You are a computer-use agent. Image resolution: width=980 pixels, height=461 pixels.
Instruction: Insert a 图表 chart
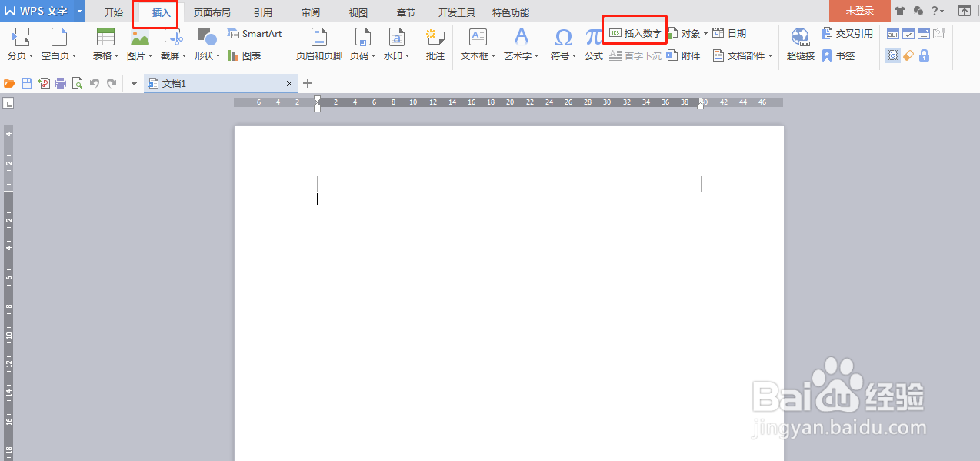click(245, 56)
